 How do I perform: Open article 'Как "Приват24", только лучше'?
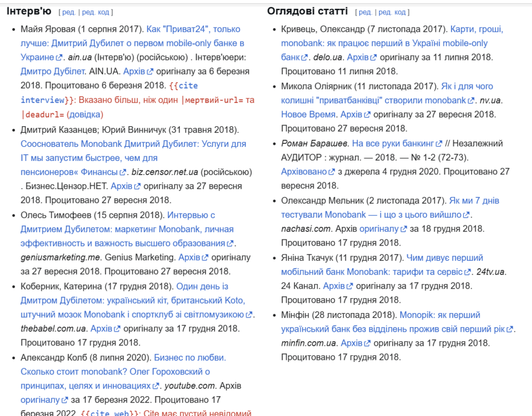(x=132, y=43)
